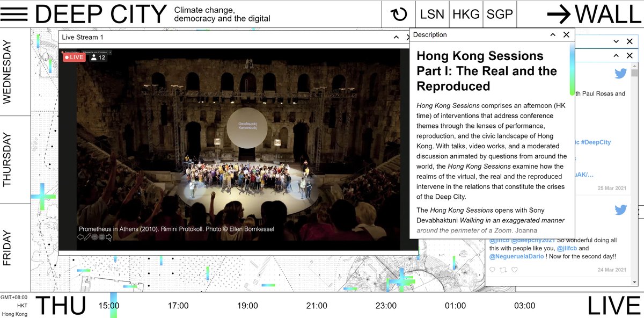644x318 pixels.
Task: Open the @NegueruelaDario mention link
Action: pos(517,257)
